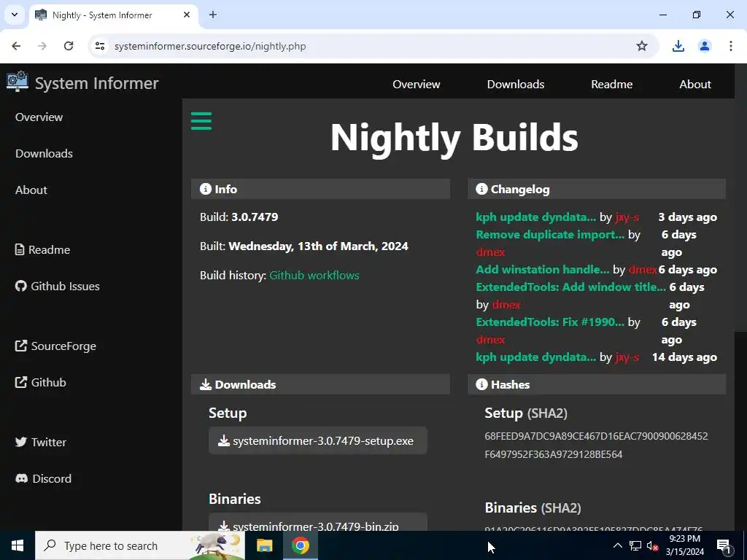Image resolution: width=747 pixels, height=560 pixels.
Task: Open ExtendedTools: Fix #1990 commit link
Action: tap(550, 322)
